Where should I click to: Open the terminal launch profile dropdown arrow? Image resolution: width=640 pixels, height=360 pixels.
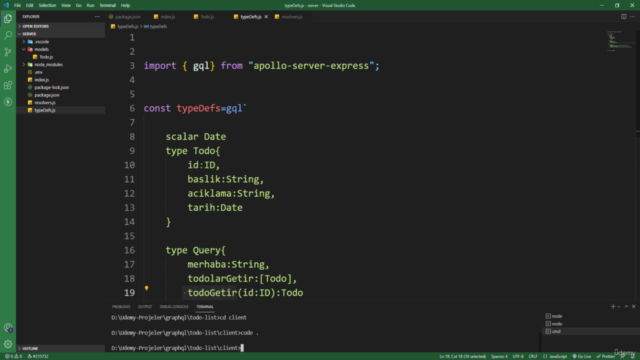[x=619, y=307]
